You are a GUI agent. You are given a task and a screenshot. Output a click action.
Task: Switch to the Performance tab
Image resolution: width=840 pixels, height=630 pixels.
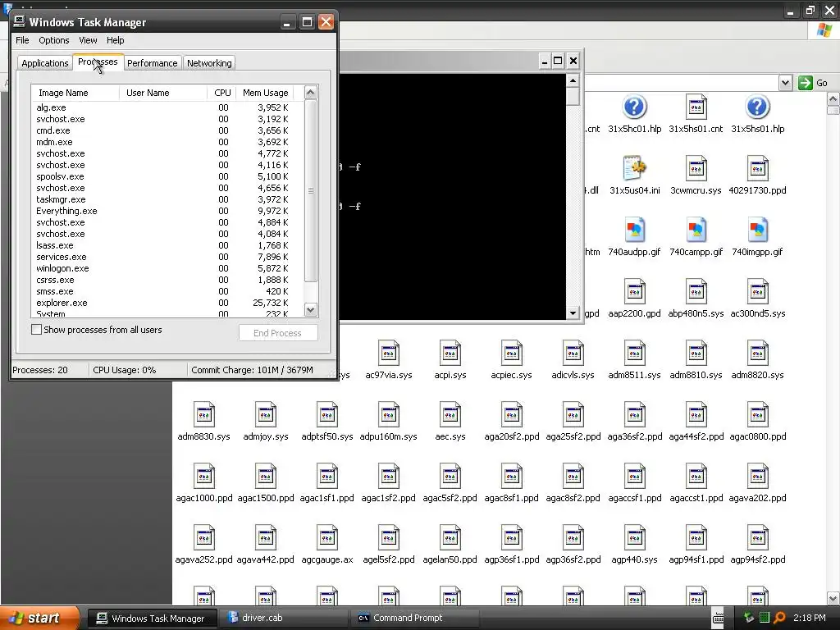click(x=152, y=63)
